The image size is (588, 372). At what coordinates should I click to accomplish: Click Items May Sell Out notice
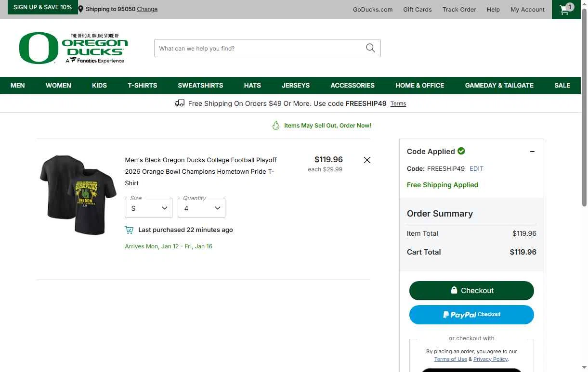coord(327,126)
